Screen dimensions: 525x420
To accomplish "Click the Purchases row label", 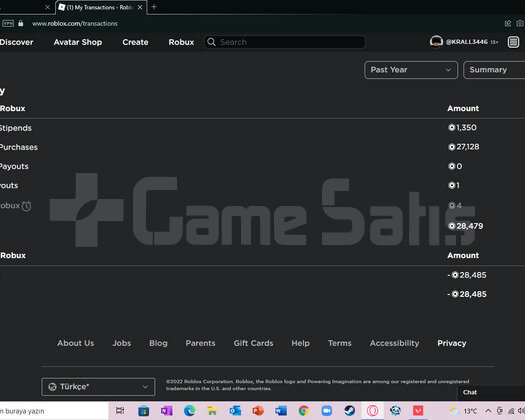I will click(19, 147).
